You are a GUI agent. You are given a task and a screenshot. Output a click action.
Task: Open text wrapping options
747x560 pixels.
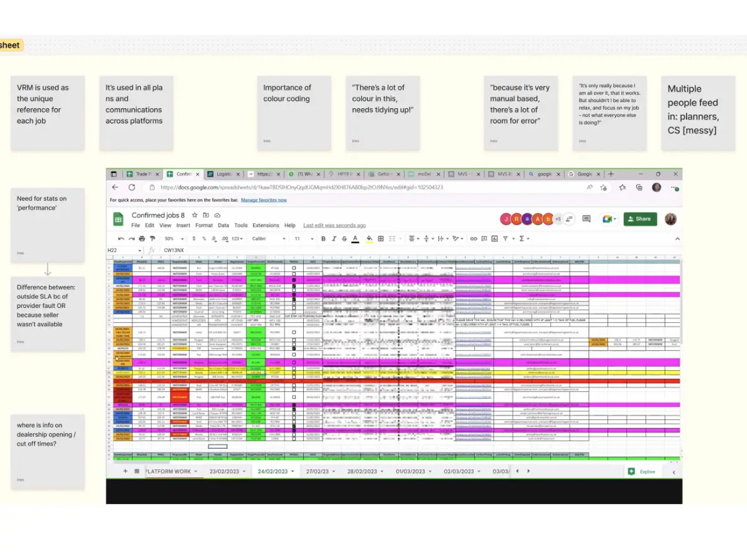tap(442, 238)
